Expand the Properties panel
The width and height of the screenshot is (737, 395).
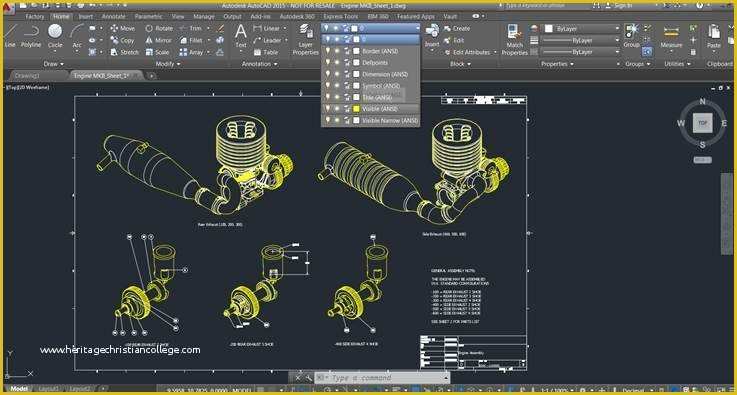pos(557,63)
